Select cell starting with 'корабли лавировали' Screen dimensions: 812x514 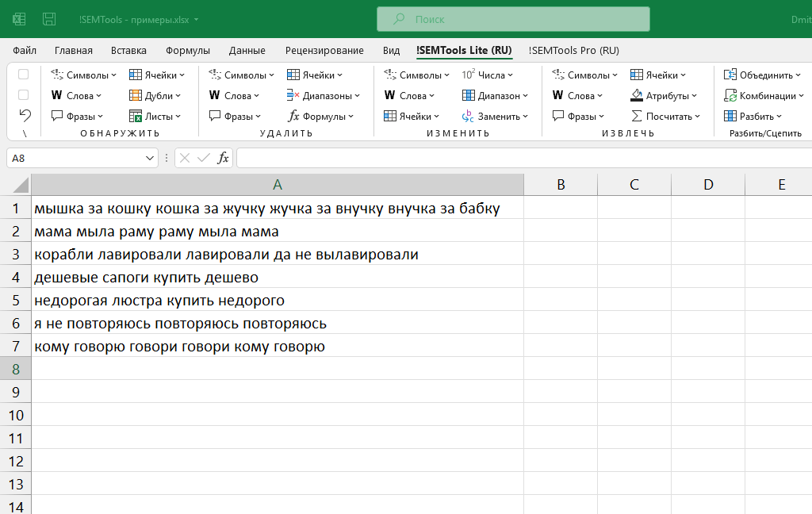(278, 254)
